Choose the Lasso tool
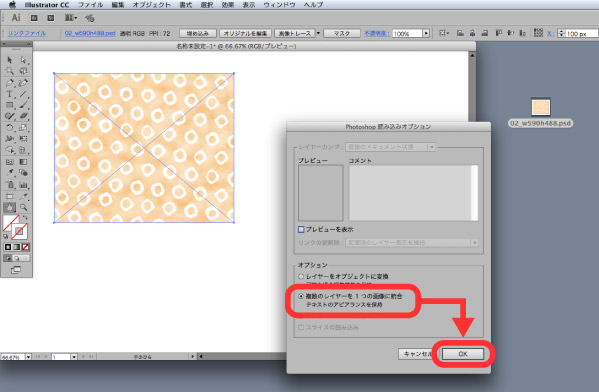This screenshot has width=599, height=392. click(23, 71)
